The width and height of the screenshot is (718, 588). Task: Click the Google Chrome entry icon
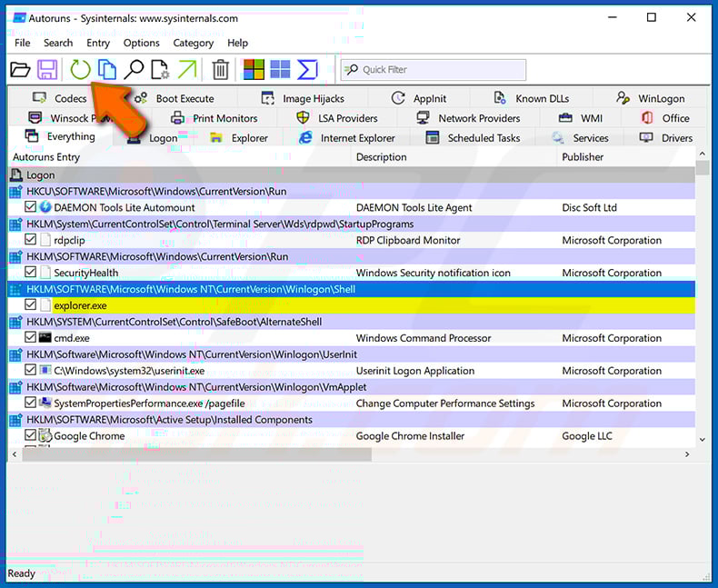point(45,435)
